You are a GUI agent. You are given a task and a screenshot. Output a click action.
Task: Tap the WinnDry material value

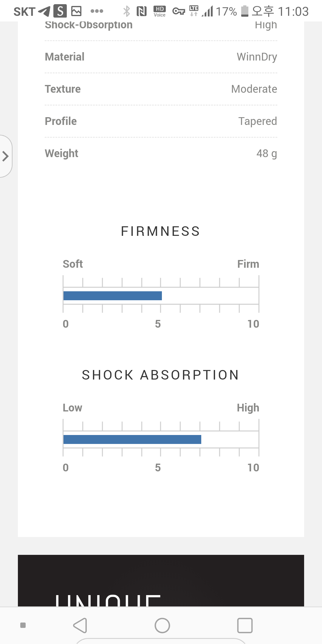[257, 57]
